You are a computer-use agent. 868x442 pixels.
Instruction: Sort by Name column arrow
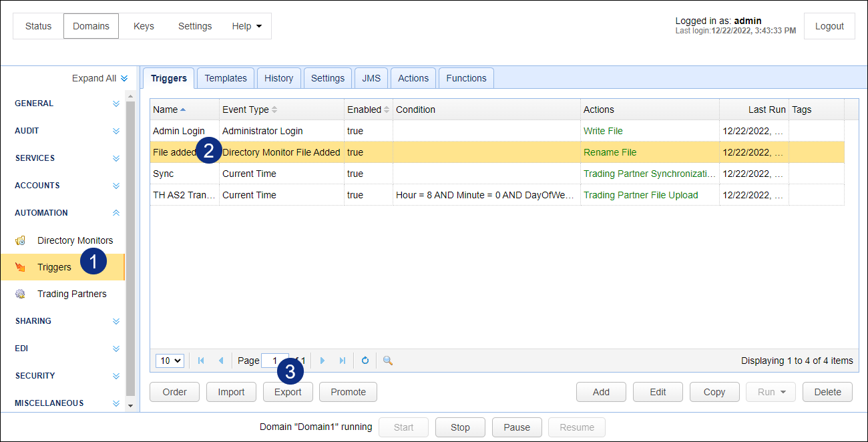[183, 109]
